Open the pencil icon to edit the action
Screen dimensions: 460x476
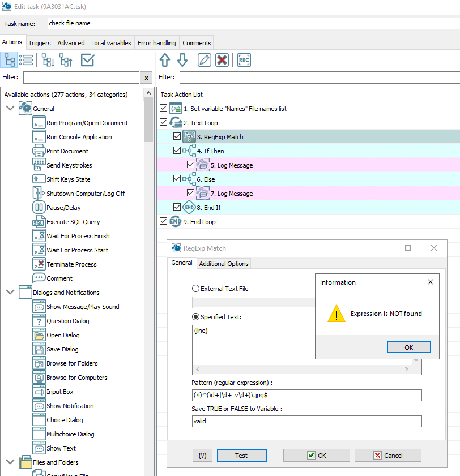[205, 60]
